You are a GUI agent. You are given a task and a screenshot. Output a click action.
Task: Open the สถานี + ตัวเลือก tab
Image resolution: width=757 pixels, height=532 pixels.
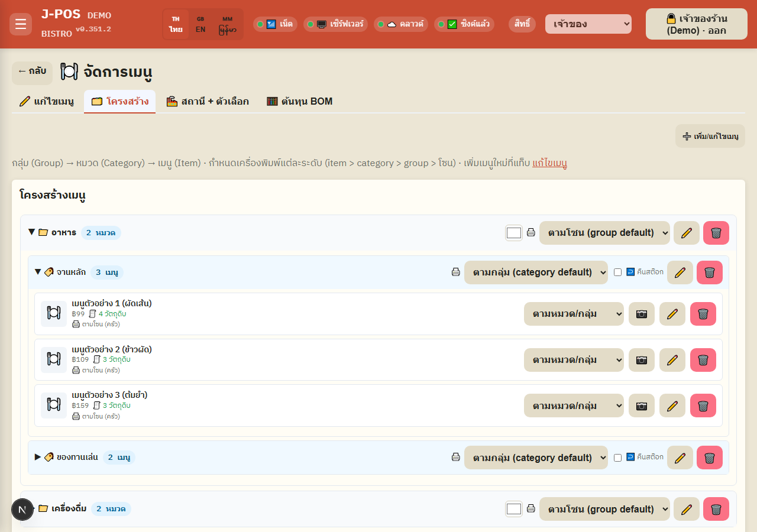click(208, 101)
